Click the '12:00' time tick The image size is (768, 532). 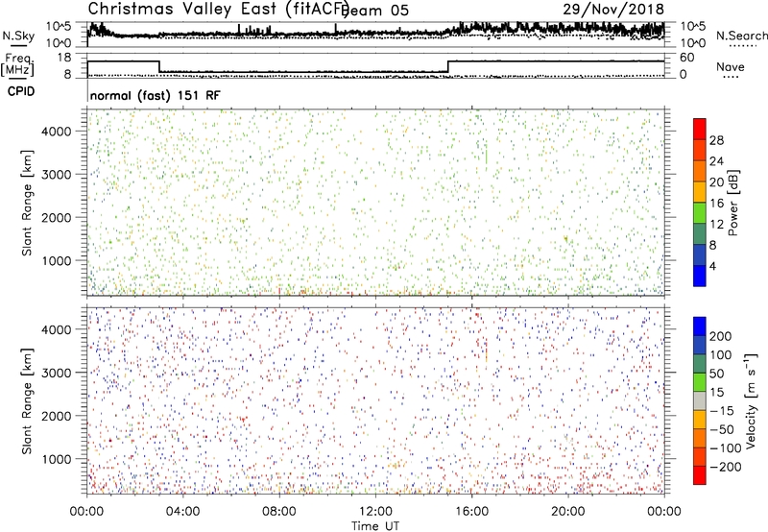click(375, 512)
